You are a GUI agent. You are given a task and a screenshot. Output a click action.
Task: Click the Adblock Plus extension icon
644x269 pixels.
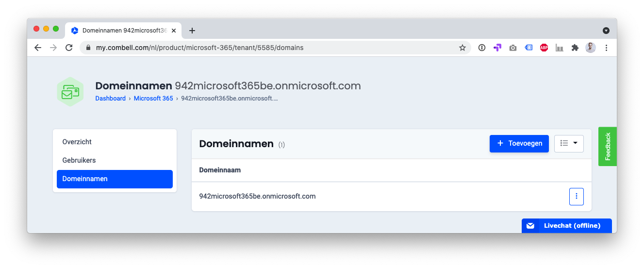(544, 48)
